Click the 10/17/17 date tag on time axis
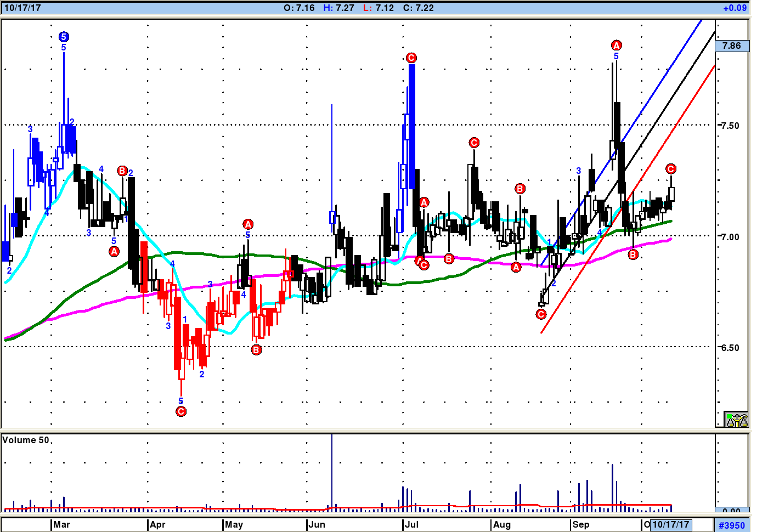768x532 pixels. (x=670, y=525)
